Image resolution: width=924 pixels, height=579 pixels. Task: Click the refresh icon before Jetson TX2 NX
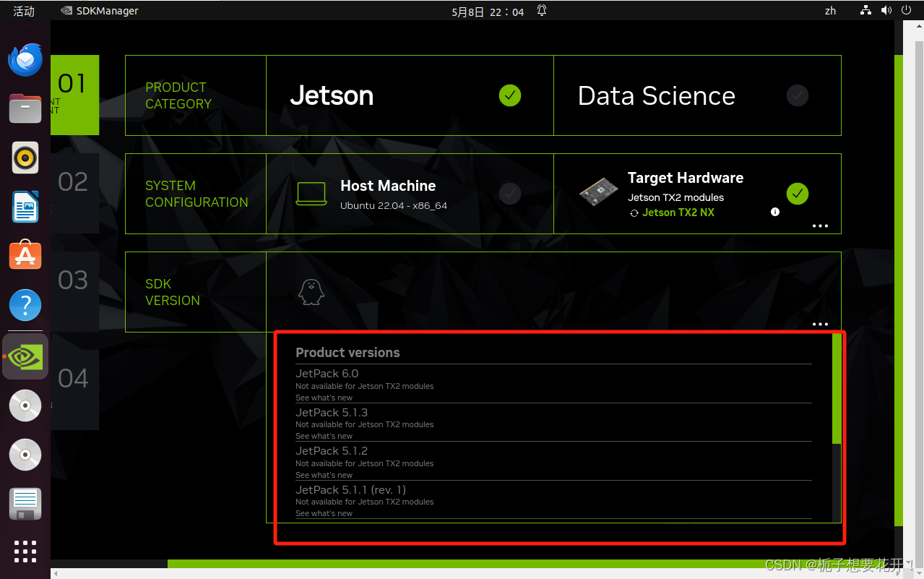pos(634,213)
